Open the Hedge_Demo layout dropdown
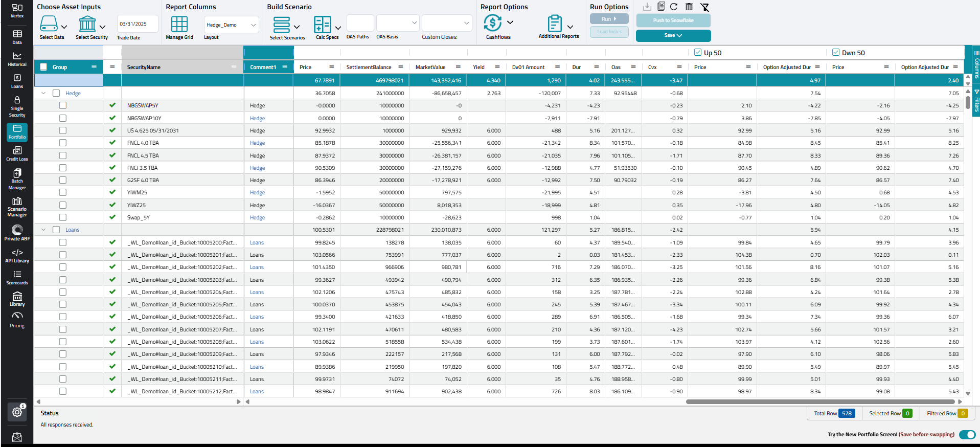Screen dimensions: 980x447 click(231, 25)
